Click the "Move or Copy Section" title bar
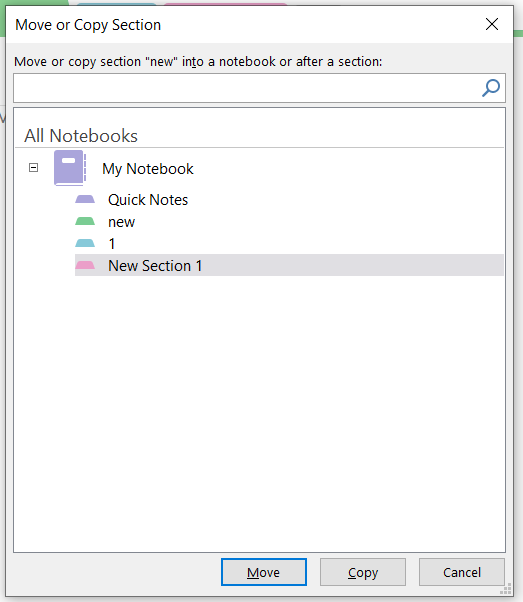The width and height of the screenshot is (523, 602). (246, 25)
